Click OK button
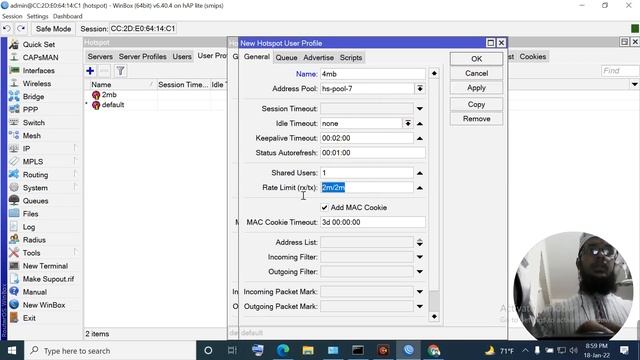The height and width of the screenshot is (360, 640). tap(476, 59)
